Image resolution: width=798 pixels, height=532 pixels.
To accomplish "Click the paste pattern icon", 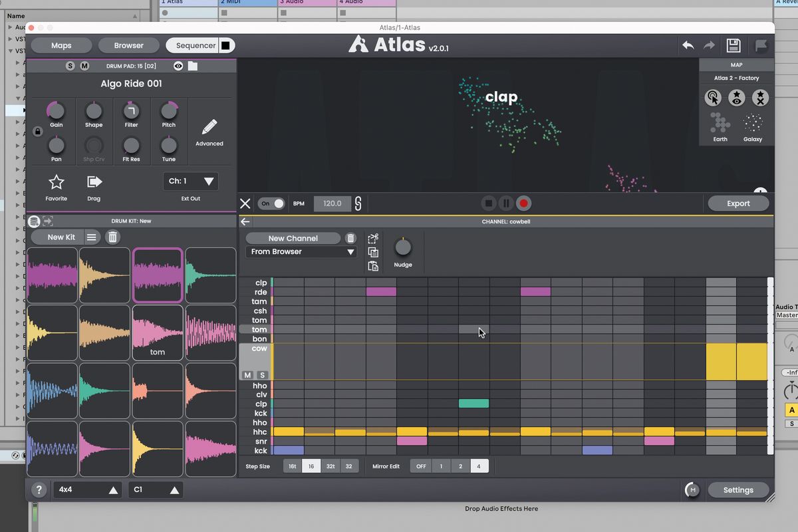I will pos(373,266).
